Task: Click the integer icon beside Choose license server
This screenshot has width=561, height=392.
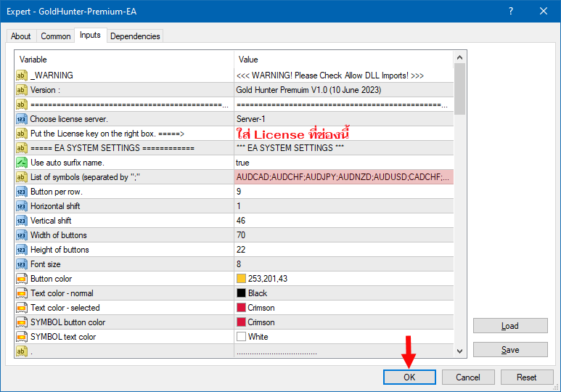Action: [x=22, y=119]
